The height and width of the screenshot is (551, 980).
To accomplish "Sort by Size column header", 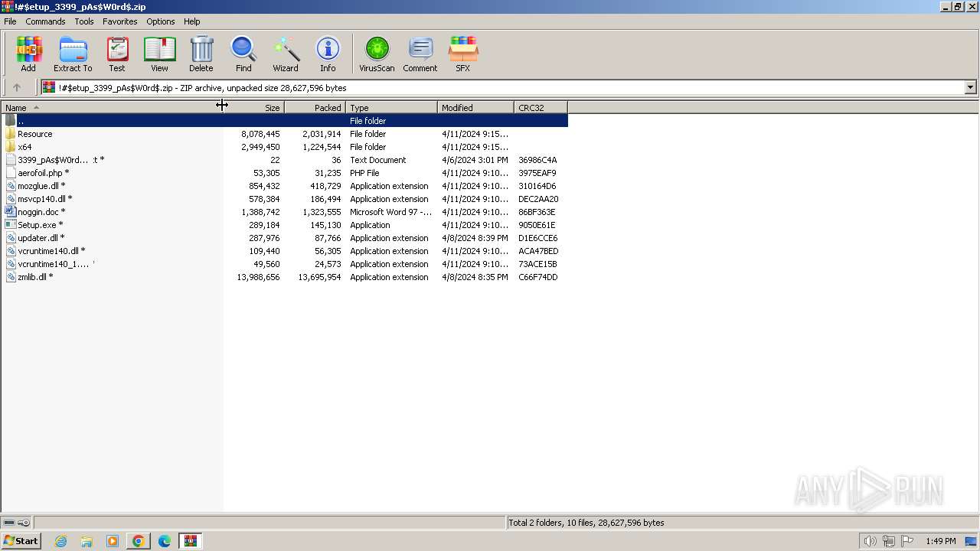I will [253, 108].
